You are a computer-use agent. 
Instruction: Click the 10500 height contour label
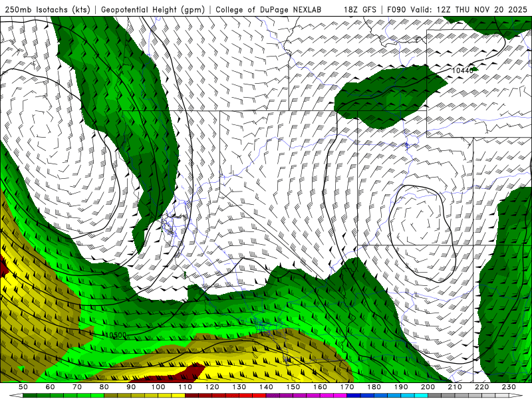pyautogui.click(x=116, y=335)
